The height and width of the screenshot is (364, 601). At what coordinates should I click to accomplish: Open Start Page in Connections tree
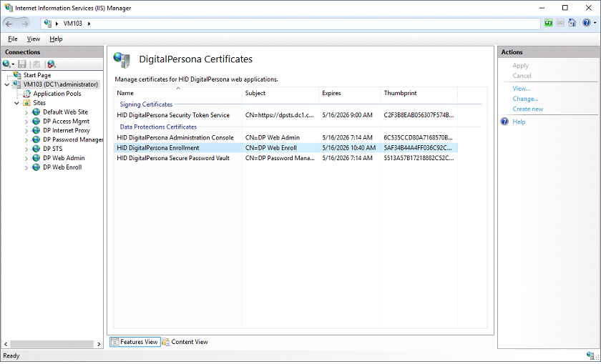coord(36,75)
